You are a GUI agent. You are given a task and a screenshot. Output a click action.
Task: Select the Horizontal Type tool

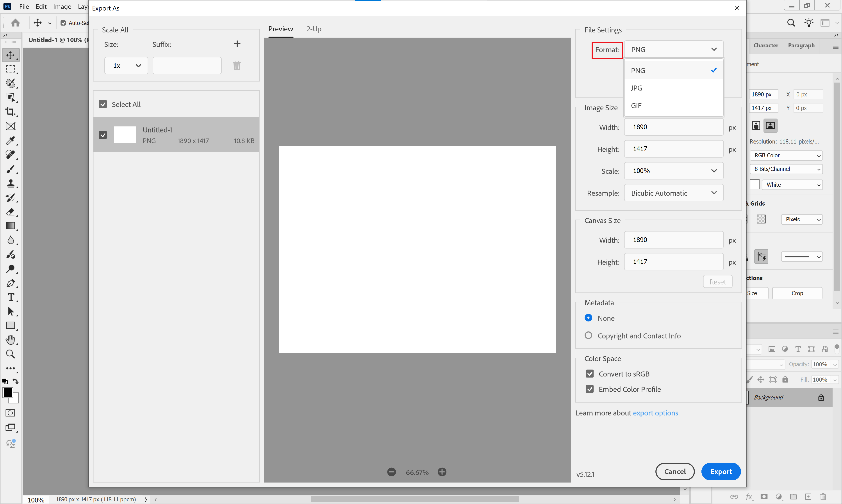pos(11,297)
